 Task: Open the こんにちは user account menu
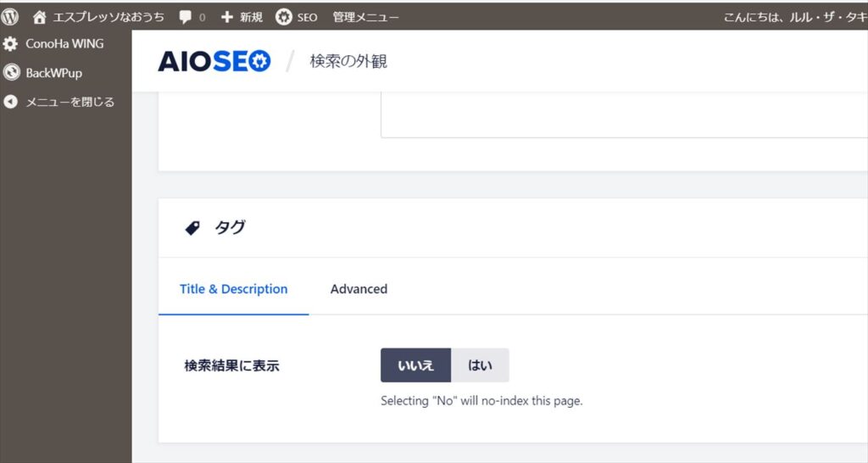[795, 17]
